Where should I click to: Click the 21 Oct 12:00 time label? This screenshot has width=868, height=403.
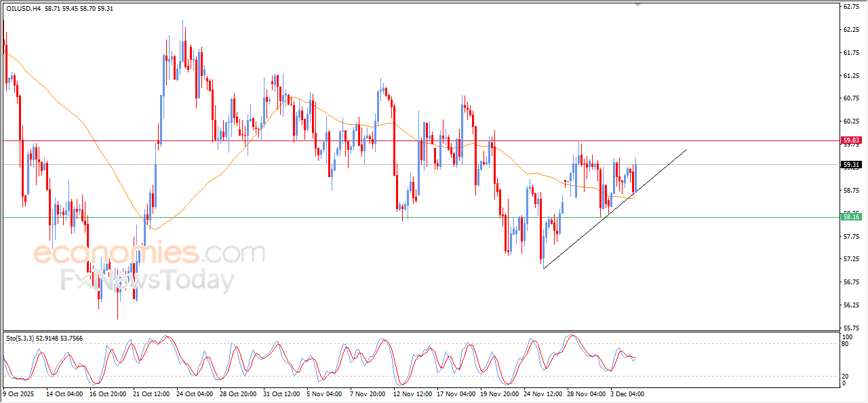coord(151,394)
